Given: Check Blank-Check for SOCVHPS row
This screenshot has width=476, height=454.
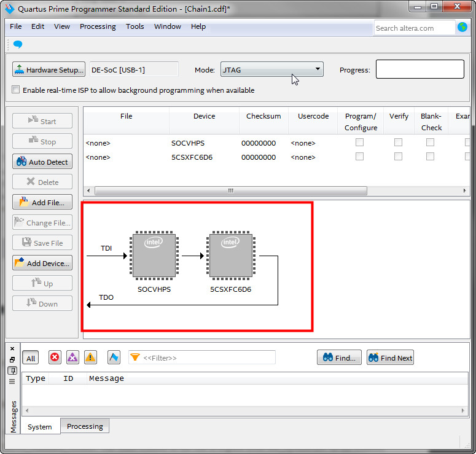Looking at the screenshot, I should click(430, 142).
